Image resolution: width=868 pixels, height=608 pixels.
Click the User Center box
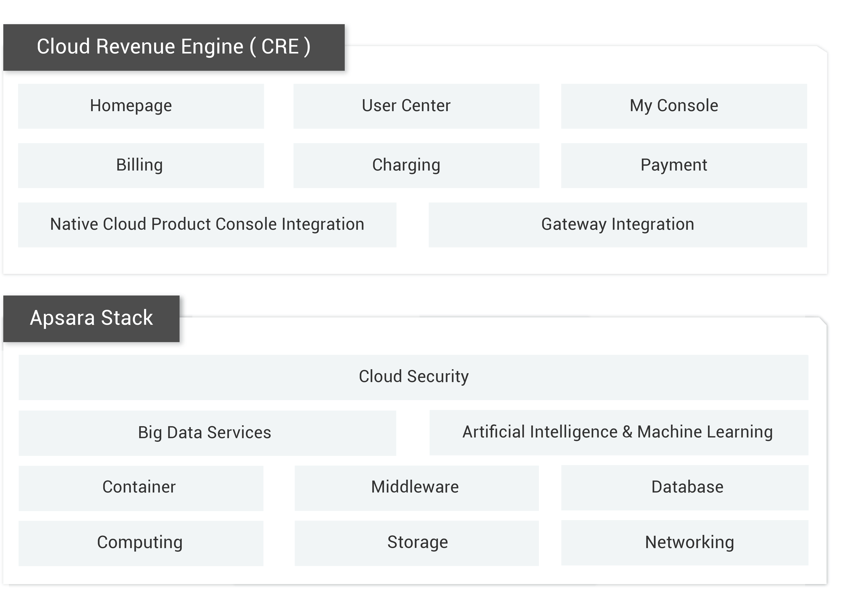click(416, 106)
